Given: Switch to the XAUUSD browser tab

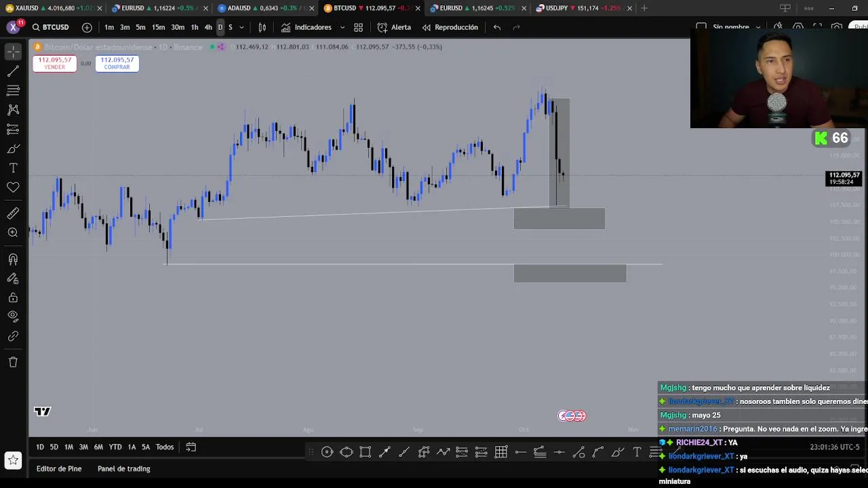Looking at the screenshot, I should [54, 8].
